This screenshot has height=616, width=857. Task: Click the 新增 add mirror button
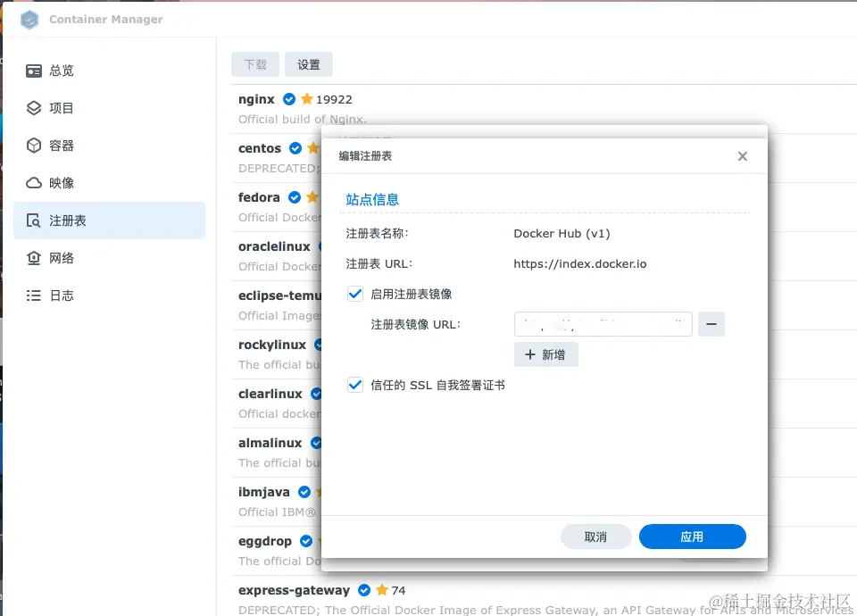[546, 354]
